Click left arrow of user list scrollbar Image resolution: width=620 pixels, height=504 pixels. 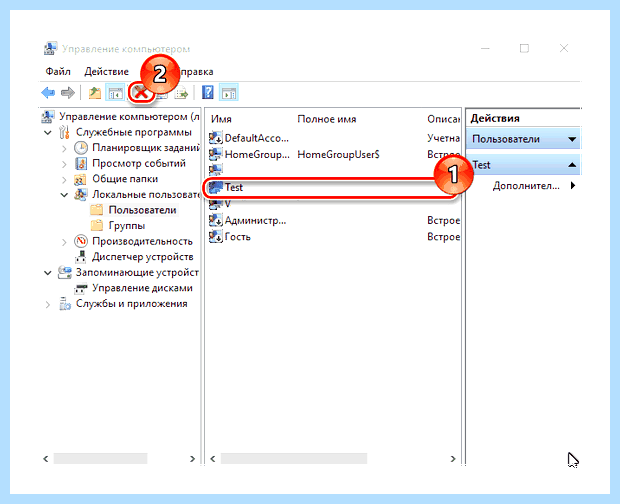point(213,459)
